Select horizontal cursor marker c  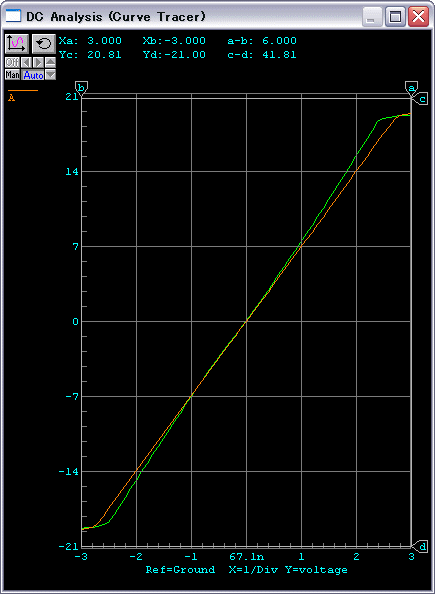pyautogui.click(x=422, y=99)
